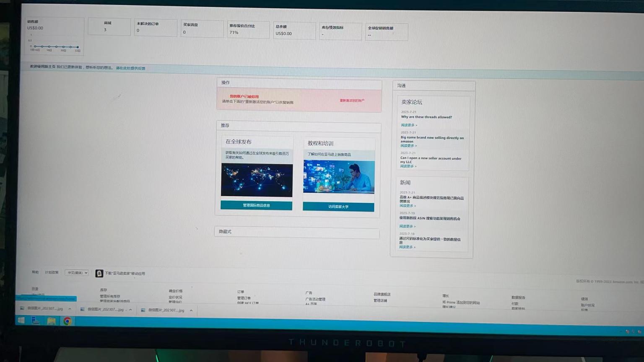Click the 在全球发布 card heading
Screen dimensions: 644x362
(x=239, y=142)
